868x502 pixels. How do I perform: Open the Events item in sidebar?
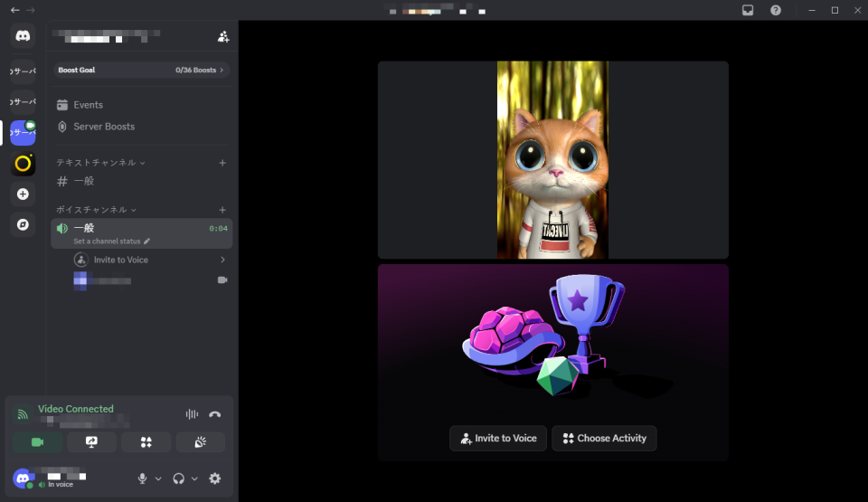coord(88,105)
